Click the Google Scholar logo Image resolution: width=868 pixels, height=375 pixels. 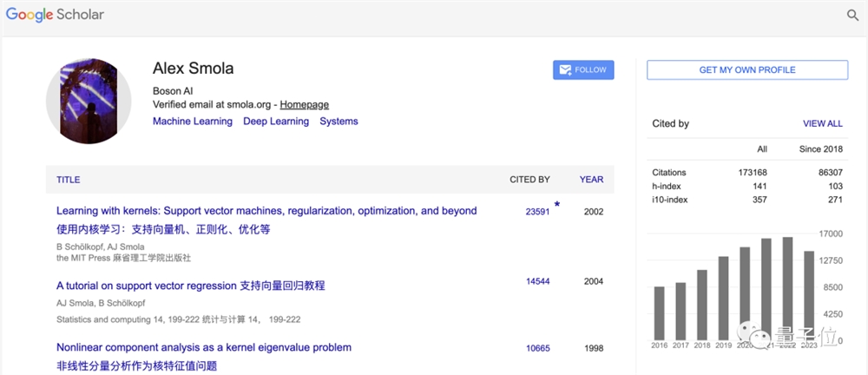point(55,15)
